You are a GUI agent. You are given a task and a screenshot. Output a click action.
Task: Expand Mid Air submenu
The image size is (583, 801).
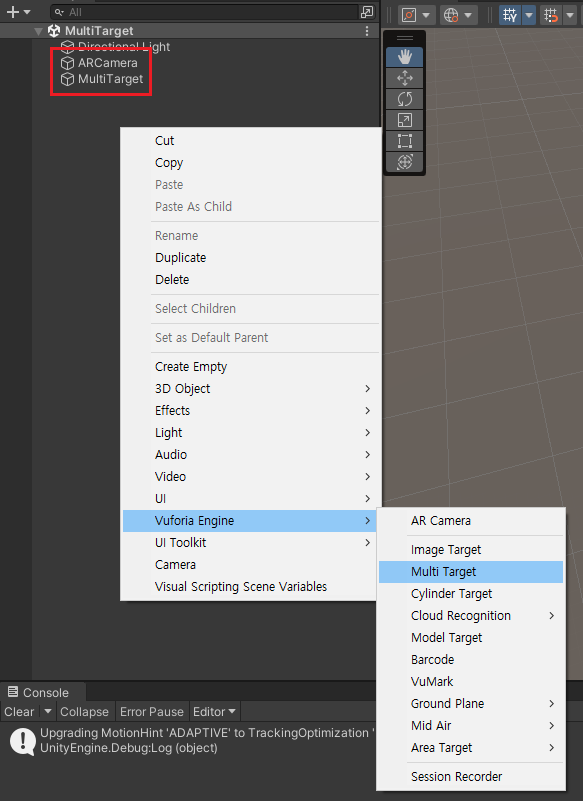point(471,725)
